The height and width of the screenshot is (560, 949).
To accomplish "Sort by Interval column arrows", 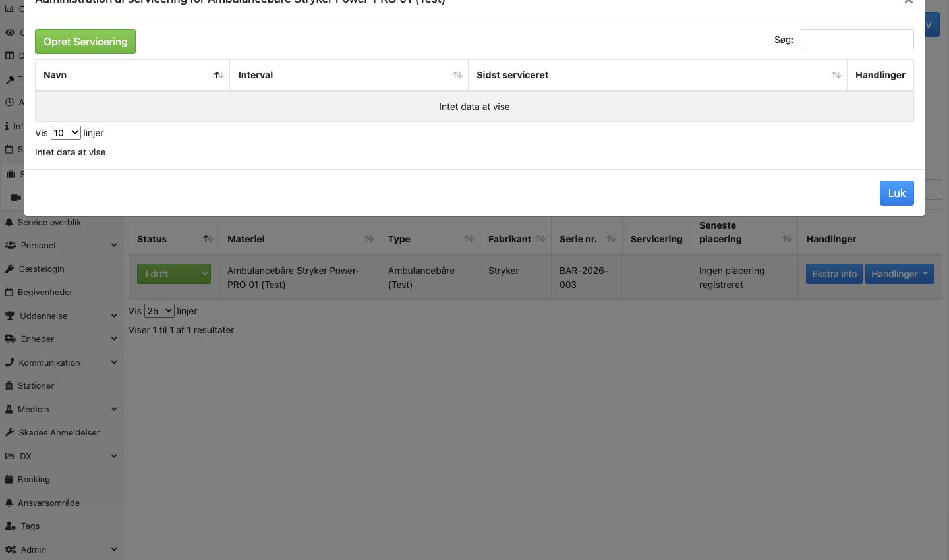I will [457, 75].
